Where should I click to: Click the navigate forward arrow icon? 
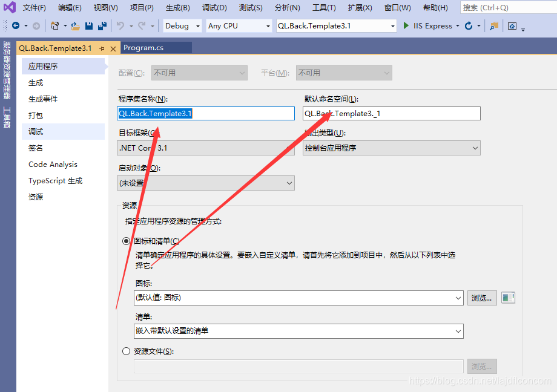36,25
